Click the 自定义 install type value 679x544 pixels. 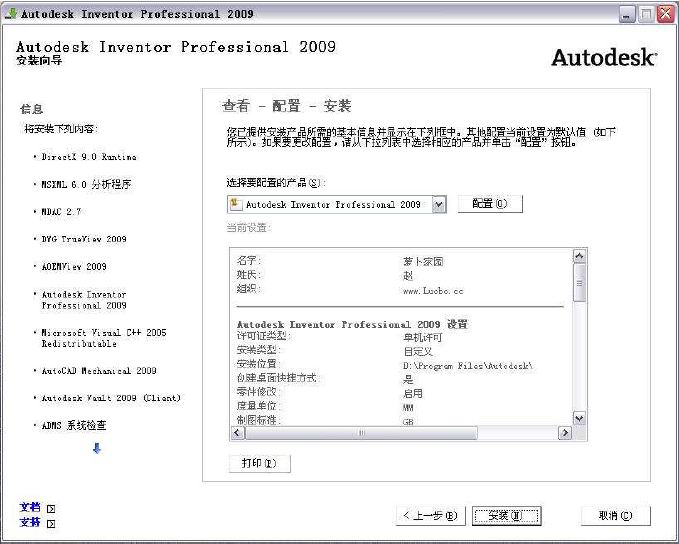(x=418, y=351)
